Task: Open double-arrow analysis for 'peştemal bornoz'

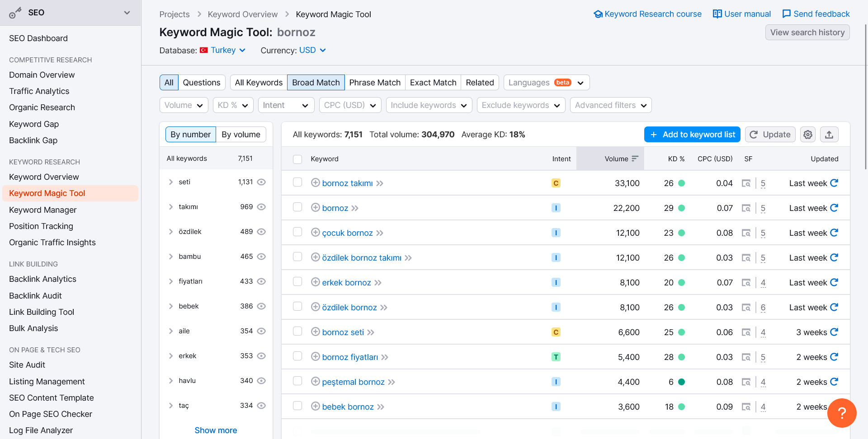Action: point(392,382)
